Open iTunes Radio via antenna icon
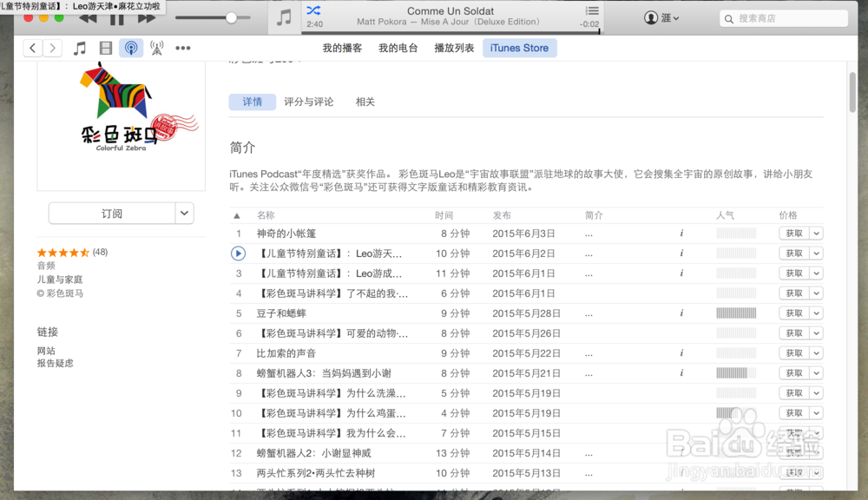Viewport: 868px width, 500px height. [157, 48]
